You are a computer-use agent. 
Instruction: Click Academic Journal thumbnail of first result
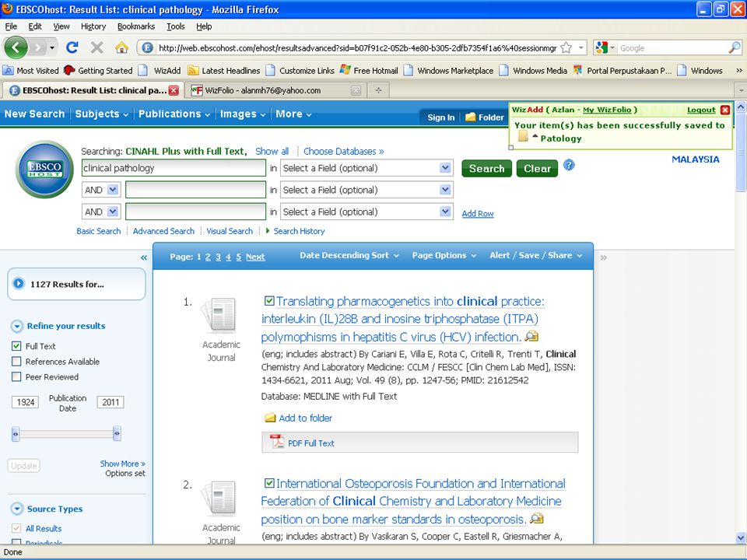219,315
